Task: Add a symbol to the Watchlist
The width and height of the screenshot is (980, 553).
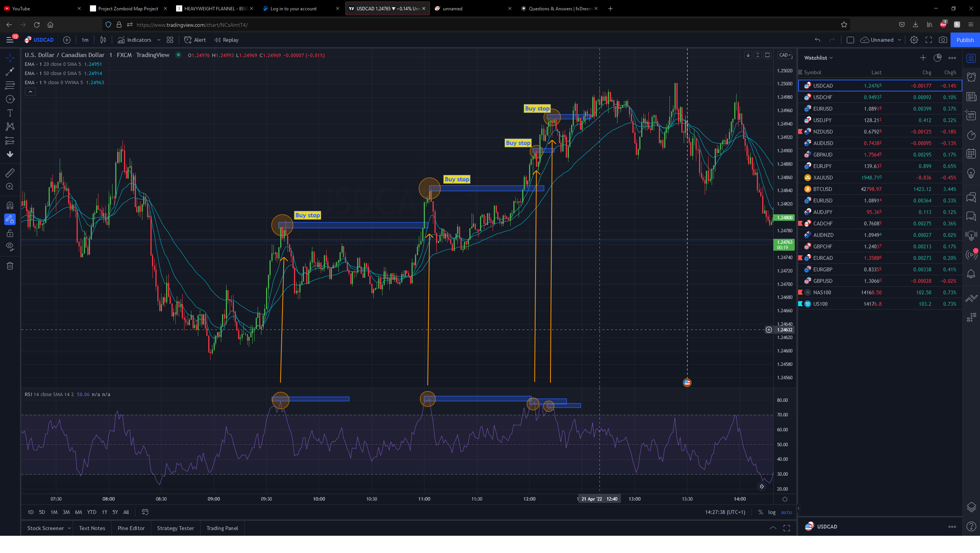Action: [x=923, y=58]
